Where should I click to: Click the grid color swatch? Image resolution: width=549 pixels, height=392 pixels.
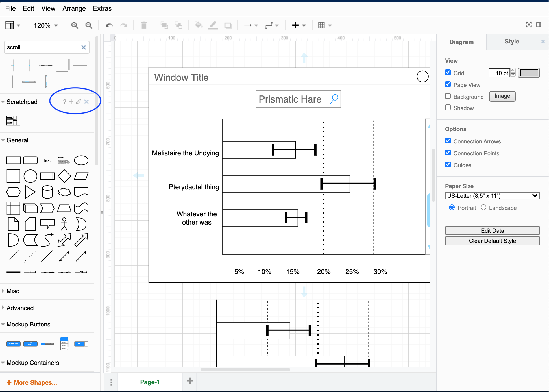point(529,73)
